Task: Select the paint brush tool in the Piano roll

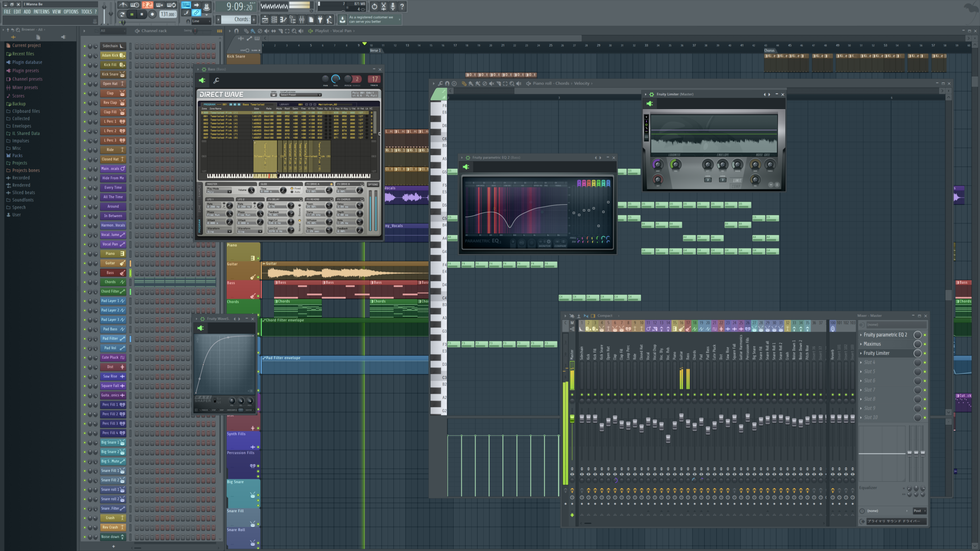Action: click(472, 83)
